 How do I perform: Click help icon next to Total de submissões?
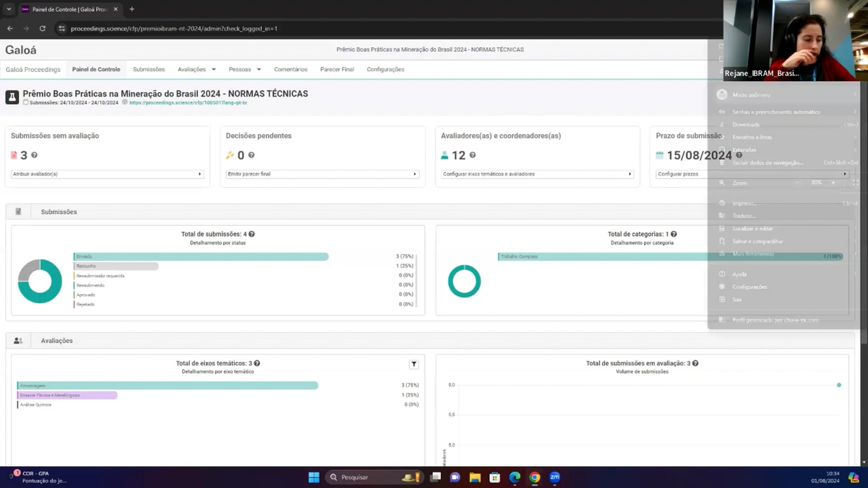pos(252,234)
